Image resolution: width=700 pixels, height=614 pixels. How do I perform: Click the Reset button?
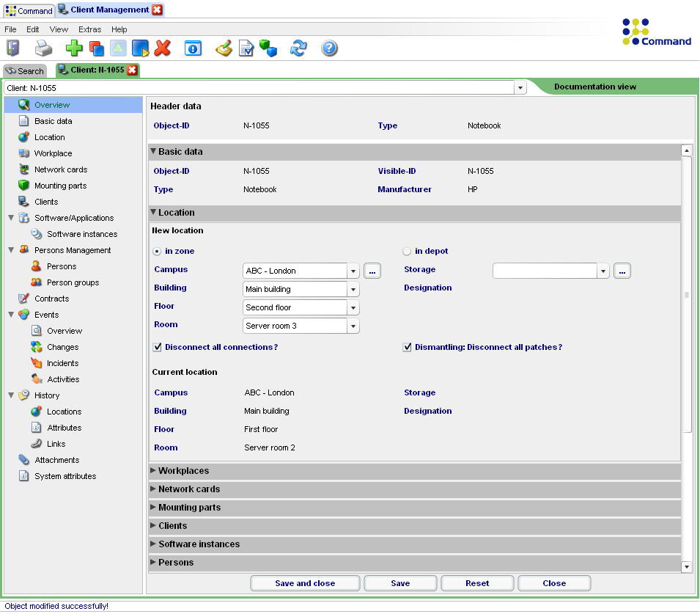pos(477,583)
